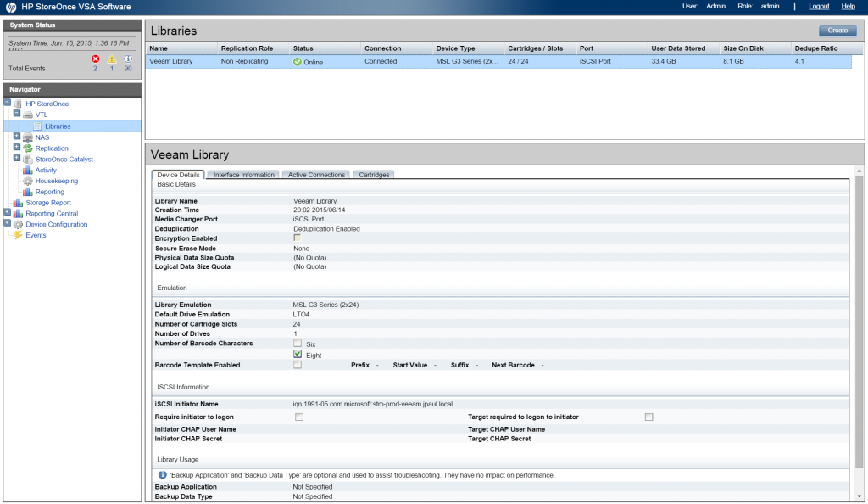Image resolution: width=868 pixels, height=504 pixels.
Task: Click the HP StoreOnce server icon in Navigator
Action: (x=19, y=104)
